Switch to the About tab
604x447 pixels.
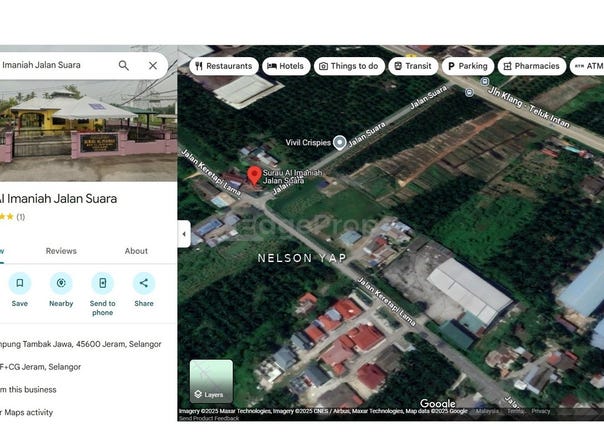(136, 251)
